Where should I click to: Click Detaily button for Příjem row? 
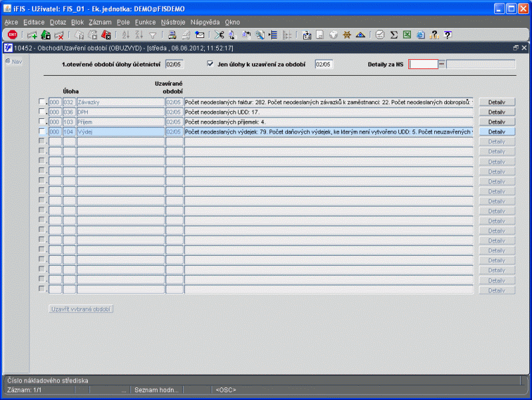click(497, 122)
